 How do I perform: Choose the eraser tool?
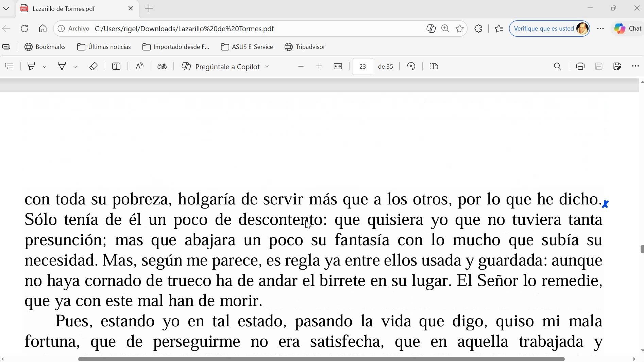tap(94, 66)
